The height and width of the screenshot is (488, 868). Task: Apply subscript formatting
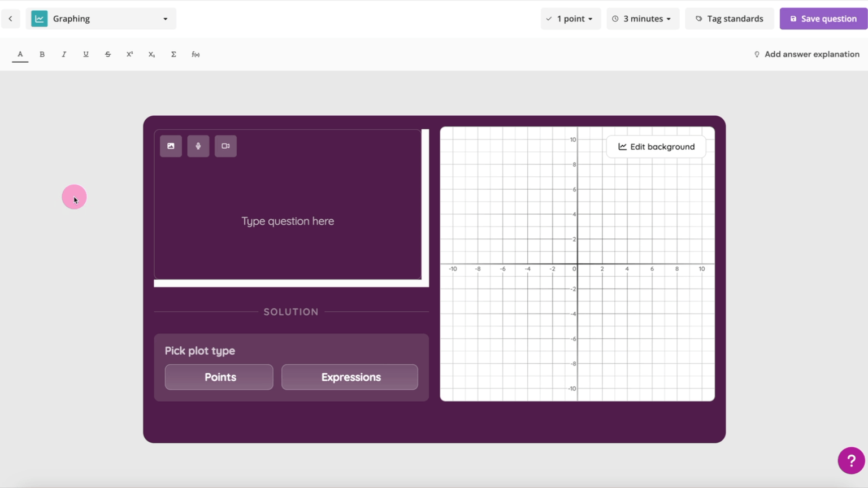pyautogui.click(x=151, y=55)
